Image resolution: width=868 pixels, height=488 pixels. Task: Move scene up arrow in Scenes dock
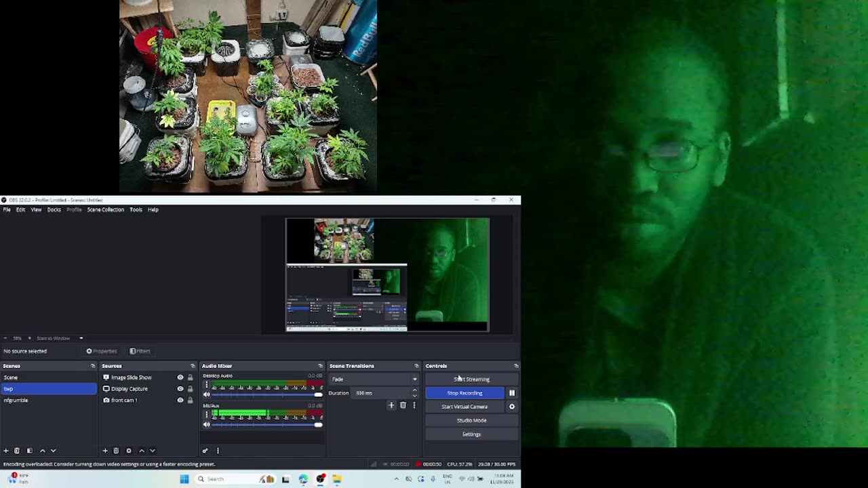pyautogui.click(x=42, y=451)
